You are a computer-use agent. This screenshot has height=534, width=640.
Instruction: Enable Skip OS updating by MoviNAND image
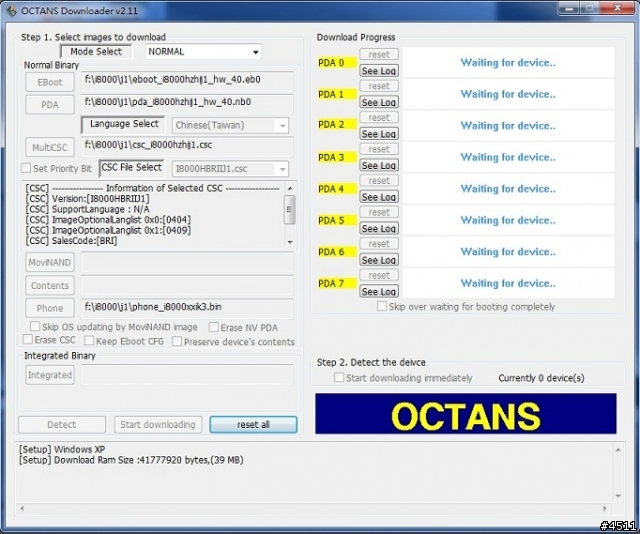pos(35,326)
